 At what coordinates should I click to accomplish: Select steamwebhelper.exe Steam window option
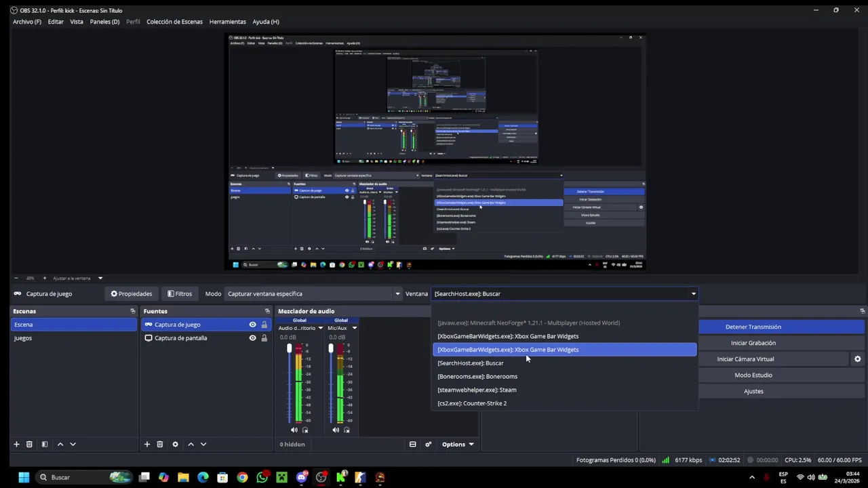click(x=564, y=390)
